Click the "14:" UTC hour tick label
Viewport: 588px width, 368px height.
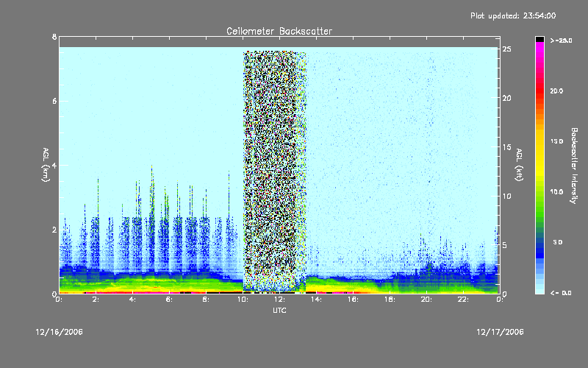click(x=317, y=300)
